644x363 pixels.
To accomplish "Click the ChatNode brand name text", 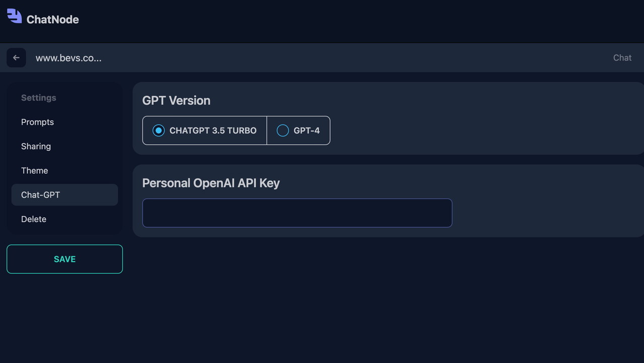I will point(52,19).
